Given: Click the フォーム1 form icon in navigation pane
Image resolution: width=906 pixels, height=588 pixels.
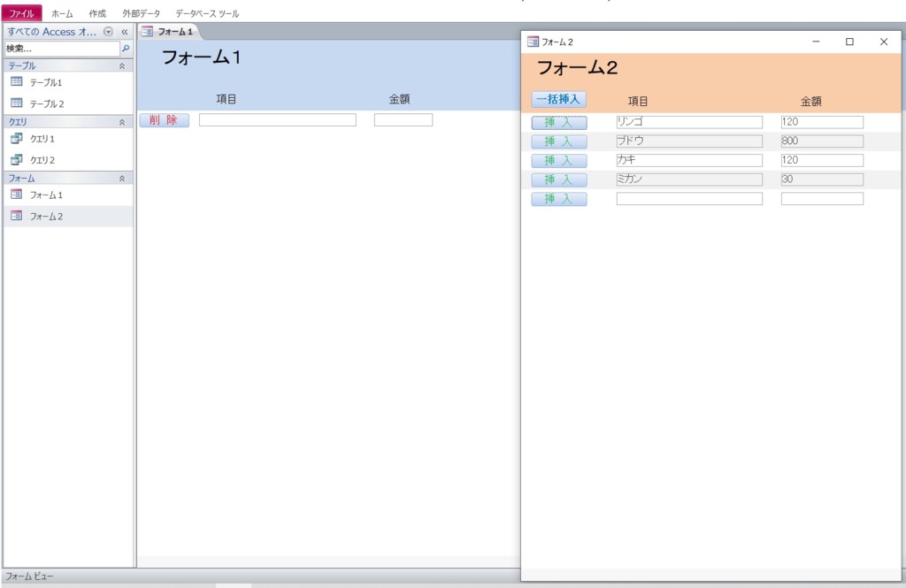Looking at the screenshot, I should pyautogui.click(x=16, y=195).
